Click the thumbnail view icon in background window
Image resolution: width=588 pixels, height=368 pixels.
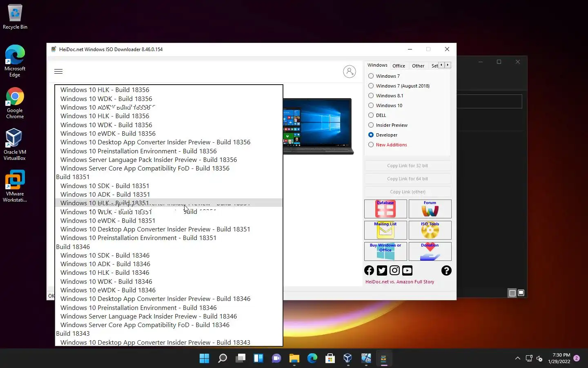(x=521, y=293)
